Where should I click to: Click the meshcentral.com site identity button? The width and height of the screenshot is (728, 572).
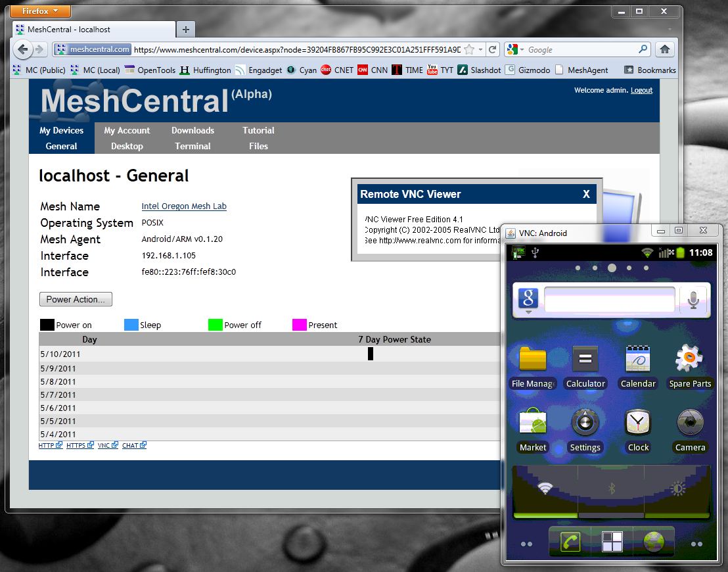tap(92, 49)
